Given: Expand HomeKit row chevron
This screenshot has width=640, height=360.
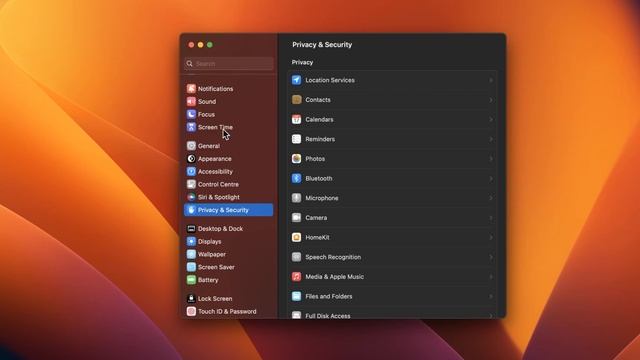Looking at the screenshot, I should 491,237.
